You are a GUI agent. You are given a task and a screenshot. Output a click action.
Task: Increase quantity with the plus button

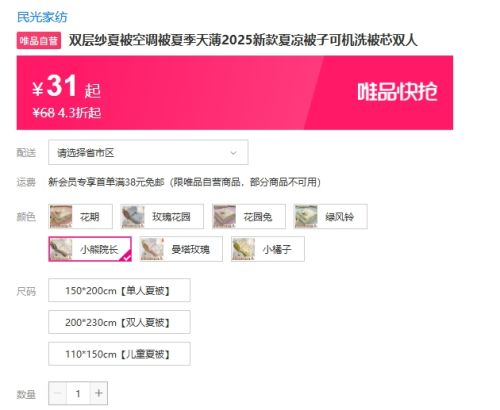[99, 393]
